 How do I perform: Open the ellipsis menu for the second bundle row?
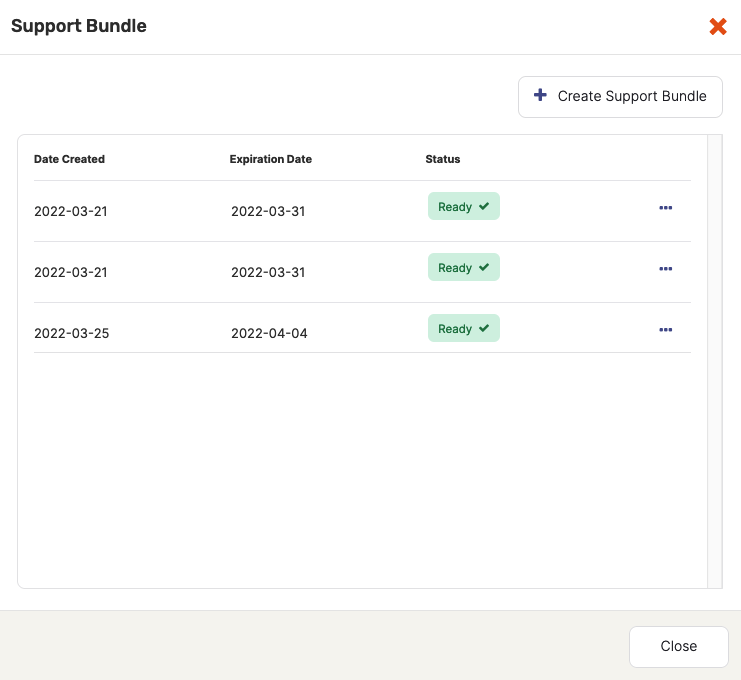point(666,269)
